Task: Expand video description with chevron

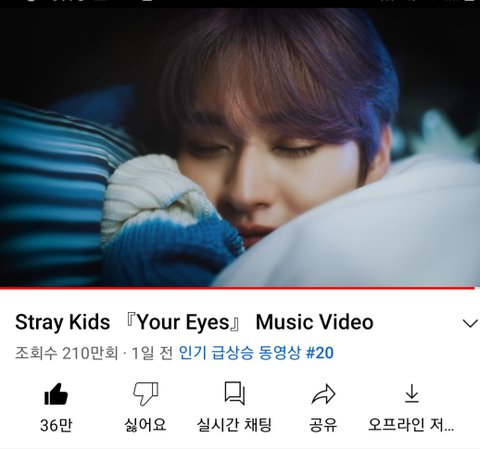Action: coord(470,323)
